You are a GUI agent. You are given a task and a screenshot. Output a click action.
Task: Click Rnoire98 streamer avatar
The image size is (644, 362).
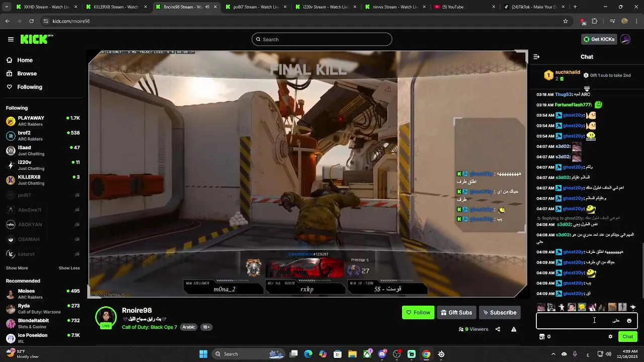point(106,318)
